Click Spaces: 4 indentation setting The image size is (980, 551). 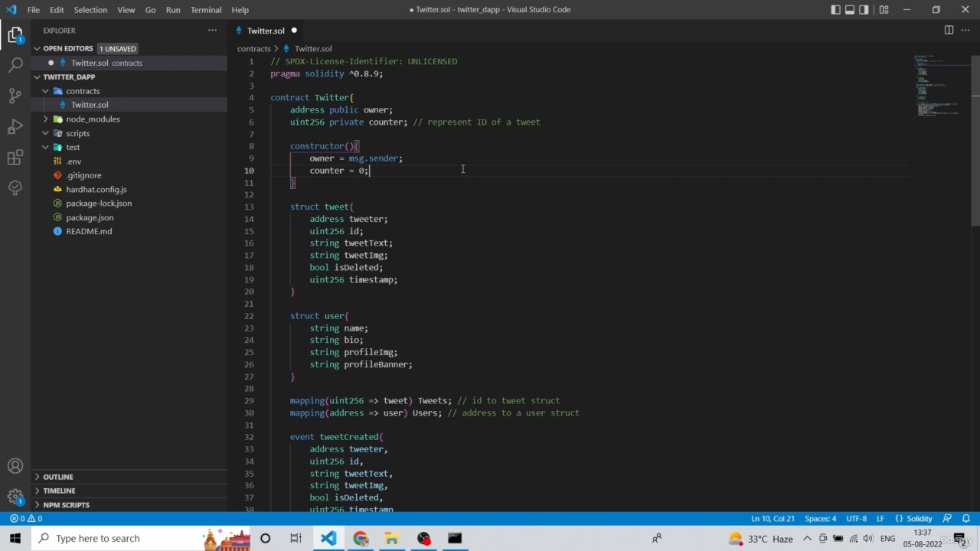point(820,518)
